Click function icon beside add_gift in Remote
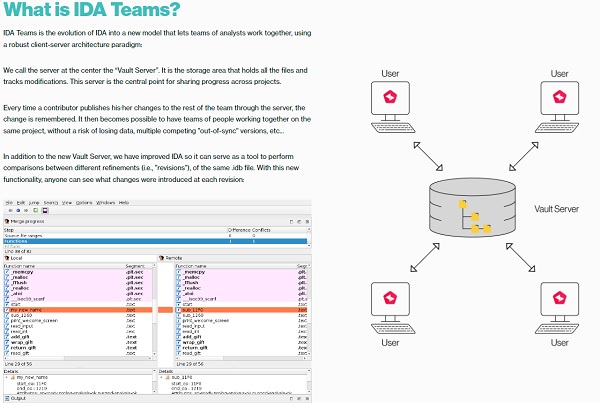The height and width of the screenshot is (403, 600). (x=178, y=337)
